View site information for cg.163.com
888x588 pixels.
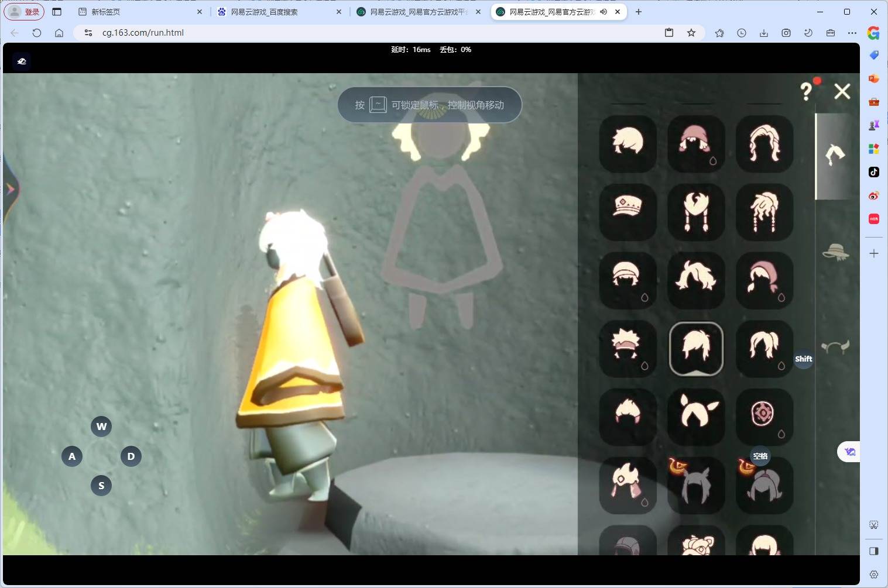click(x=88, y=33)
